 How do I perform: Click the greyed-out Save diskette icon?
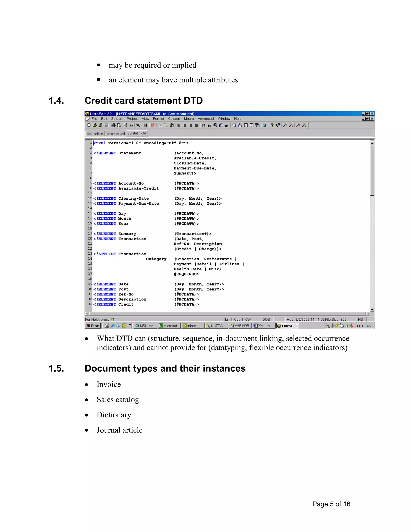coord(106,125)
